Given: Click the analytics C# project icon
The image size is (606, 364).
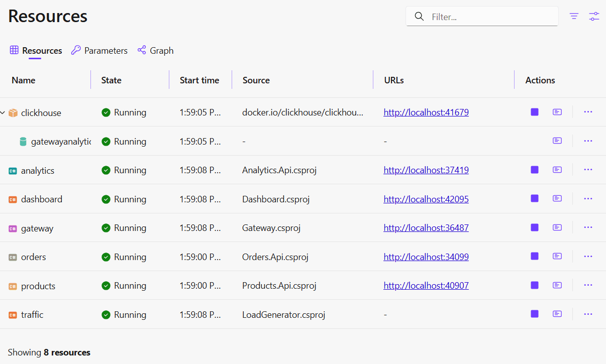Looking at the screenshot, I should tap(13, 171).
